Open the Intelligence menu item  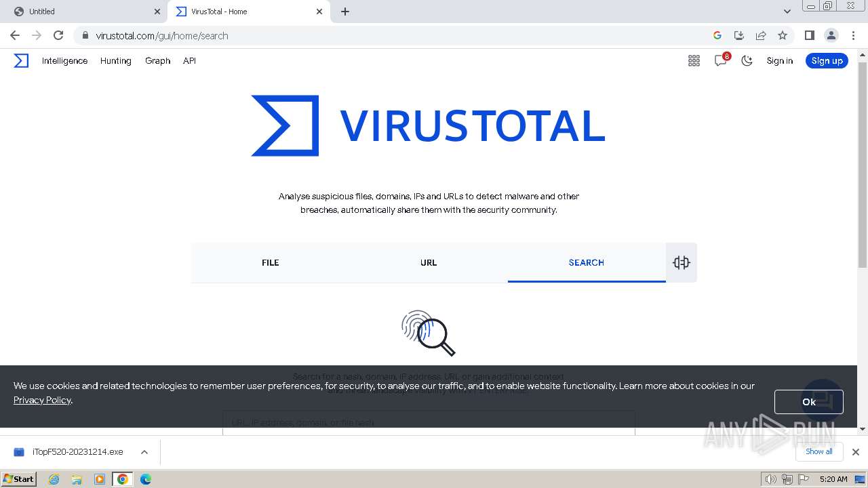(64, 61)
